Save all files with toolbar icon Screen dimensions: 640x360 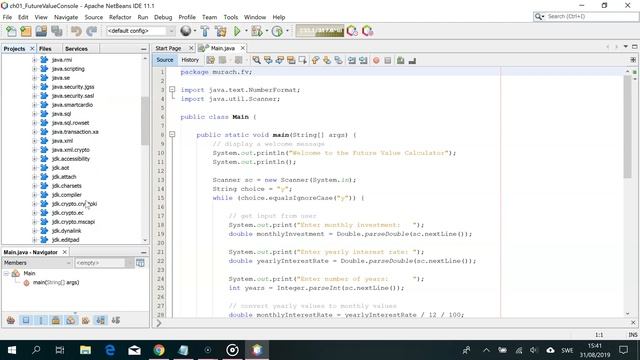(57, 31)
